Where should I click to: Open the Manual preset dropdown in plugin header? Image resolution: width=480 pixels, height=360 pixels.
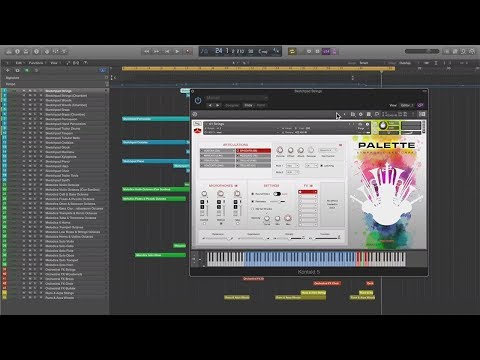236,98
